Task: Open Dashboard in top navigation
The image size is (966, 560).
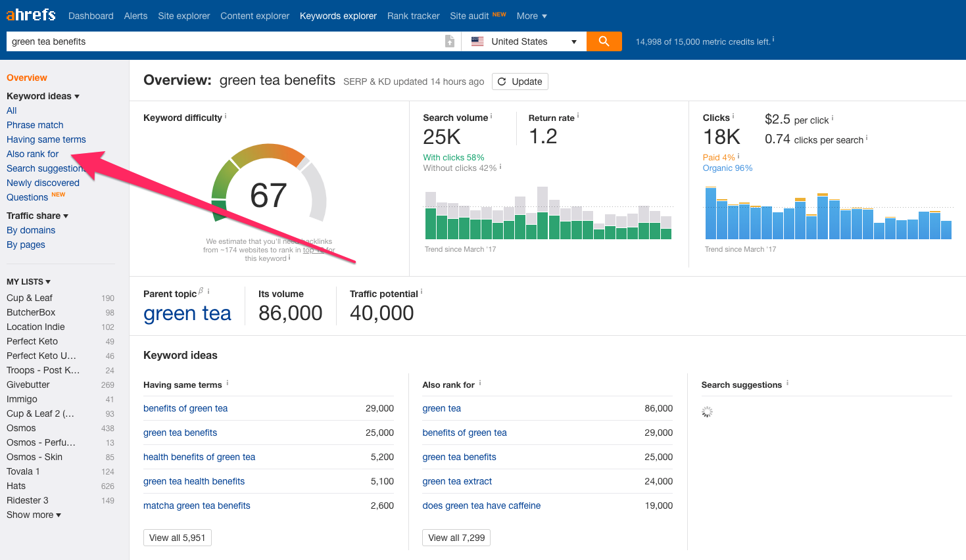Action: [91, 16]
